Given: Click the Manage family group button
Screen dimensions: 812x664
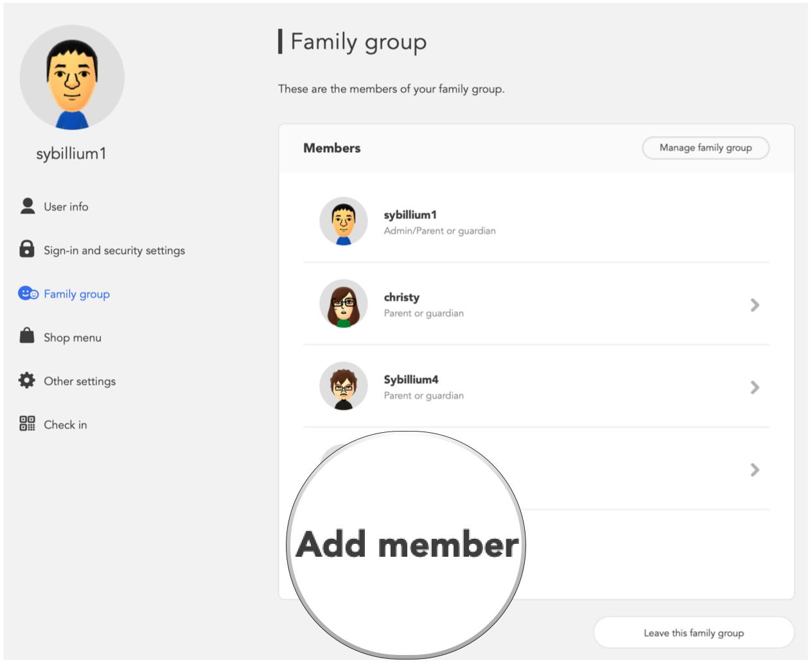Looking at the screenshot, I should (x=705, y=148).
